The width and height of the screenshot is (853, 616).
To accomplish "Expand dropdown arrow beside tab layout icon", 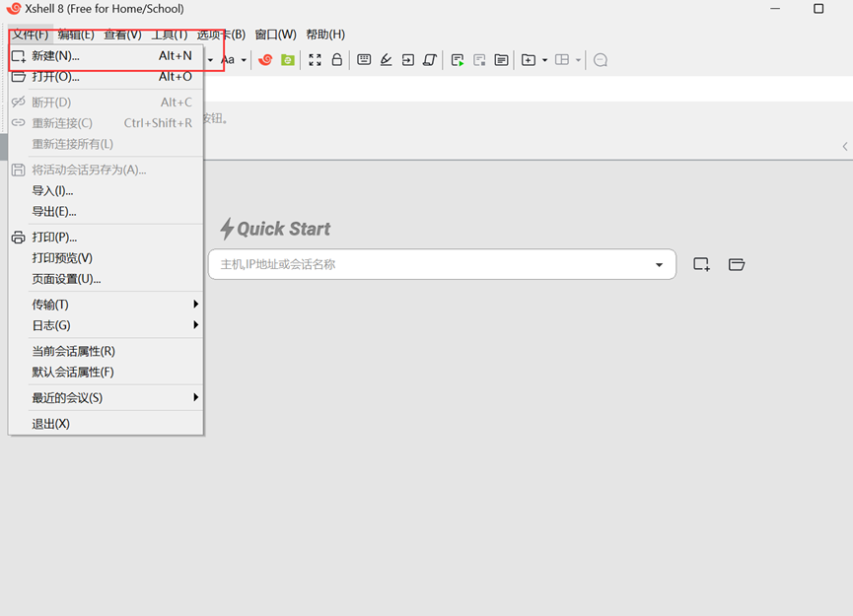I will (x=578, y=60).
